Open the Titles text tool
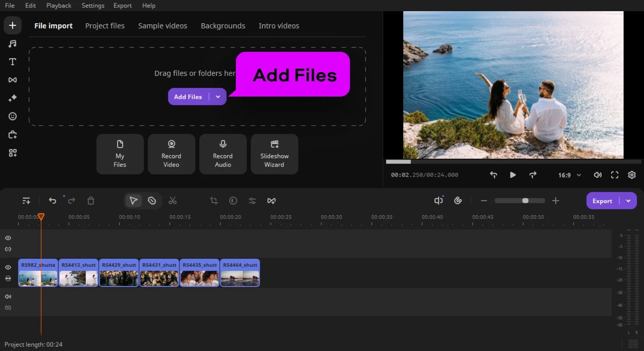This screenshot has height=351, width=644. [x=12, y=62]
